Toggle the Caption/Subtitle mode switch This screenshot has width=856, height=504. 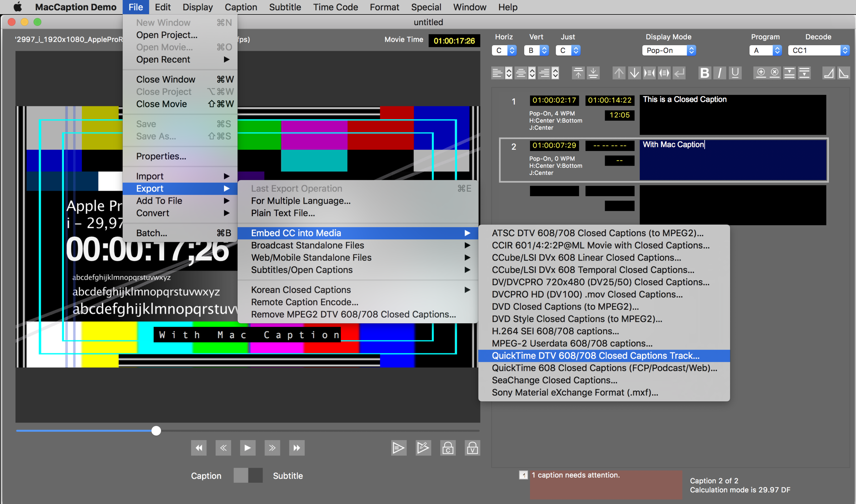[248, 476]
